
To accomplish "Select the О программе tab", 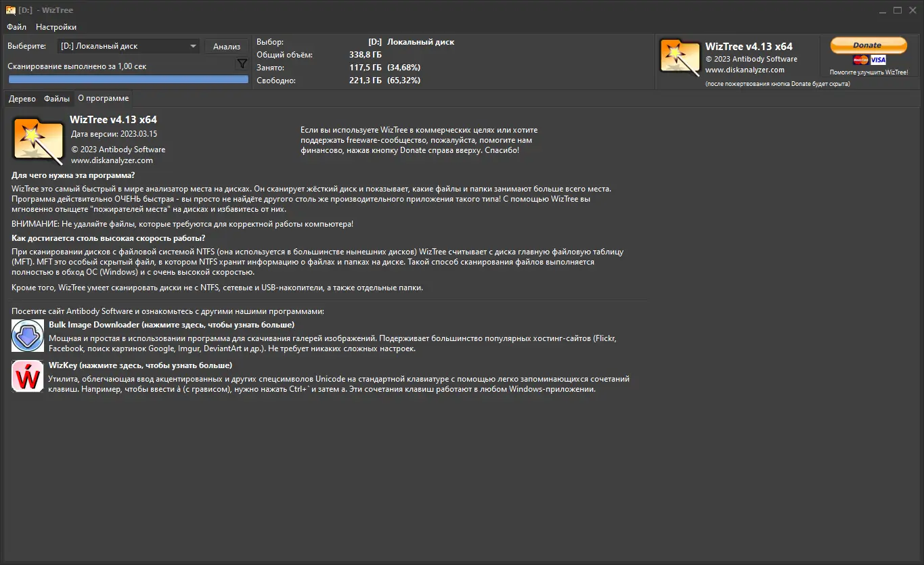I will click(104, 98).
